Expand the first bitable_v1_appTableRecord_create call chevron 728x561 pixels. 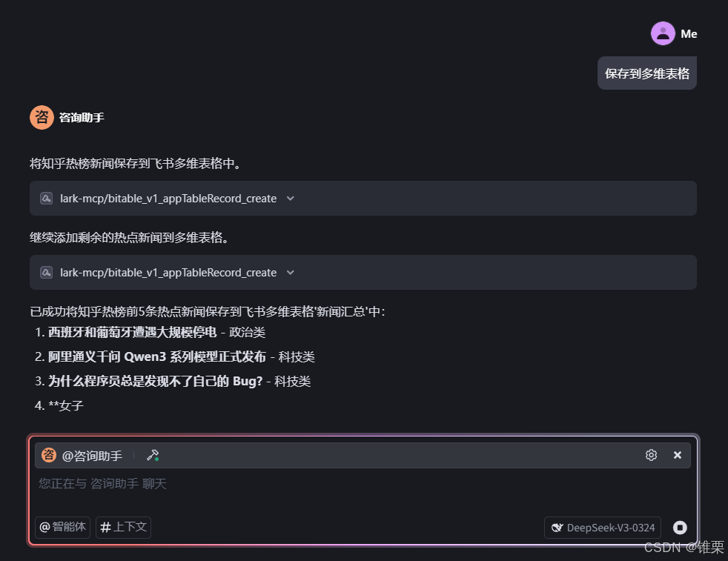click(x=290, y=199)
